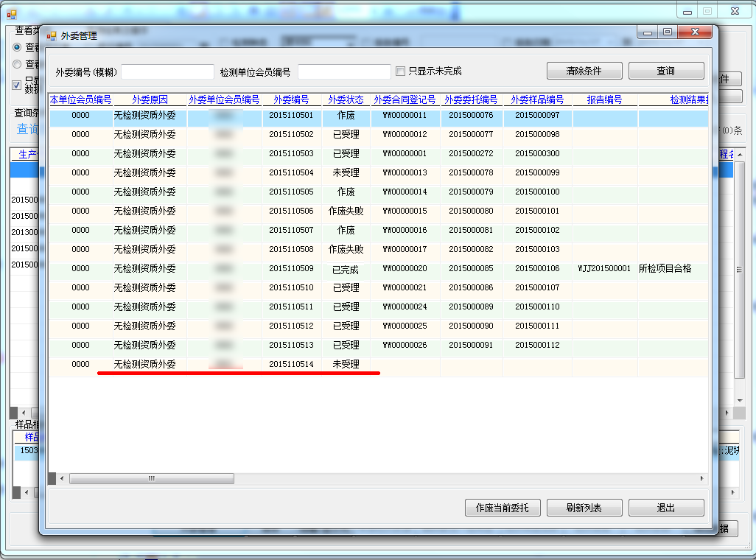756x560 pixels.
Task: Click the 外委原因 column header
Action: [x=150, y=99]
